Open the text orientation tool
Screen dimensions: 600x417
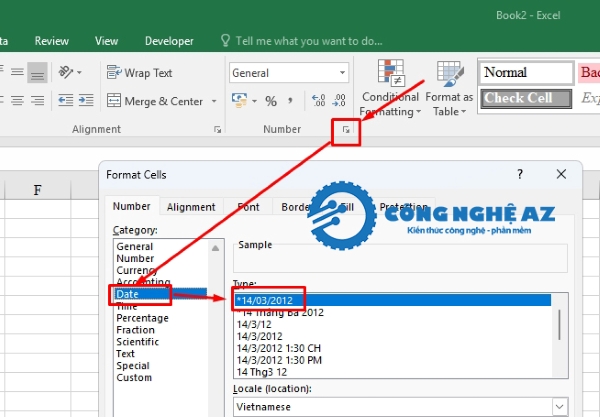point(66,72)
